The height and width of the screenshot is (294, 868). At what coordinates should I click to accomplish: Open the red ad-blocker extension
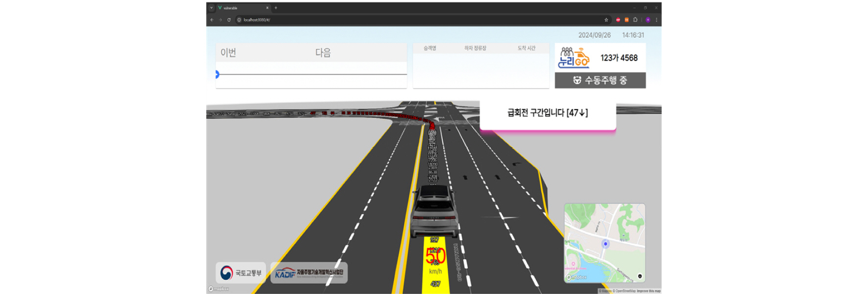[618, 20]
